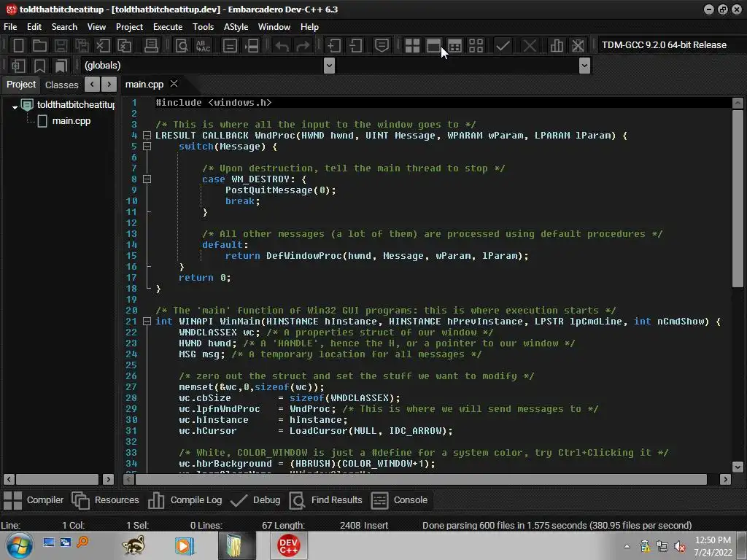The image size is (747, 560).
Task: Open the AStyle menu
Action: click(x=236, y=27)
